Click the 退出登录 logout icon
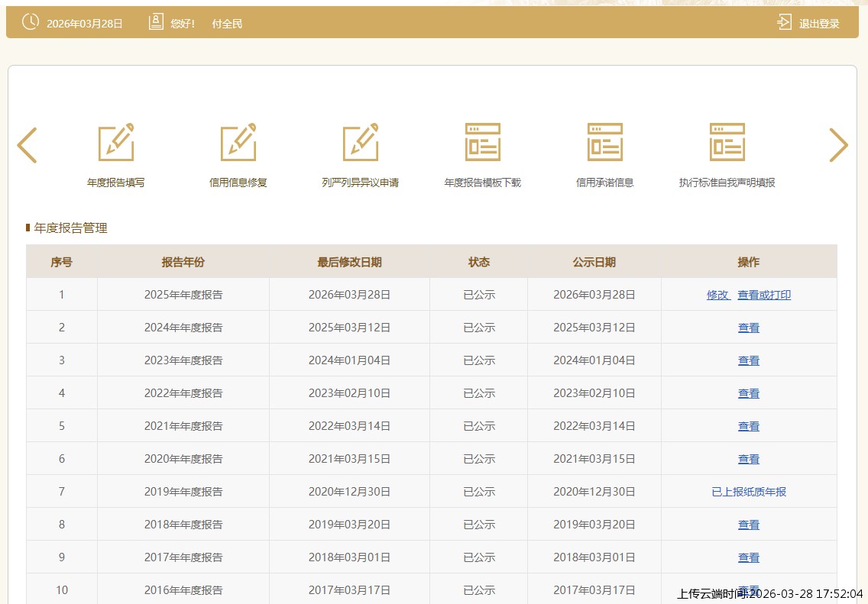The width and height of the screenshot is (868, 604). 785,23
